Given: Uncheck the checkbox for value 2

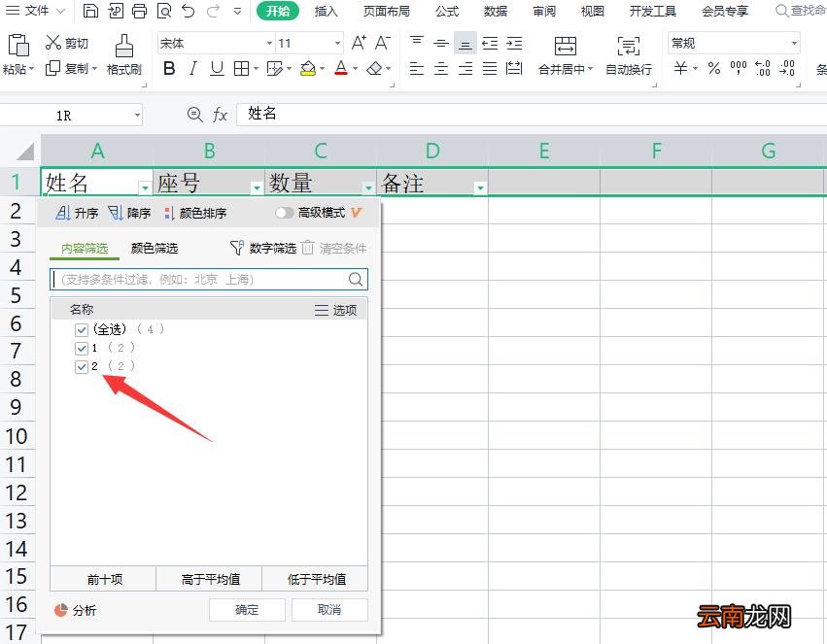Looking at the screenshot, I should click(82, 367).
